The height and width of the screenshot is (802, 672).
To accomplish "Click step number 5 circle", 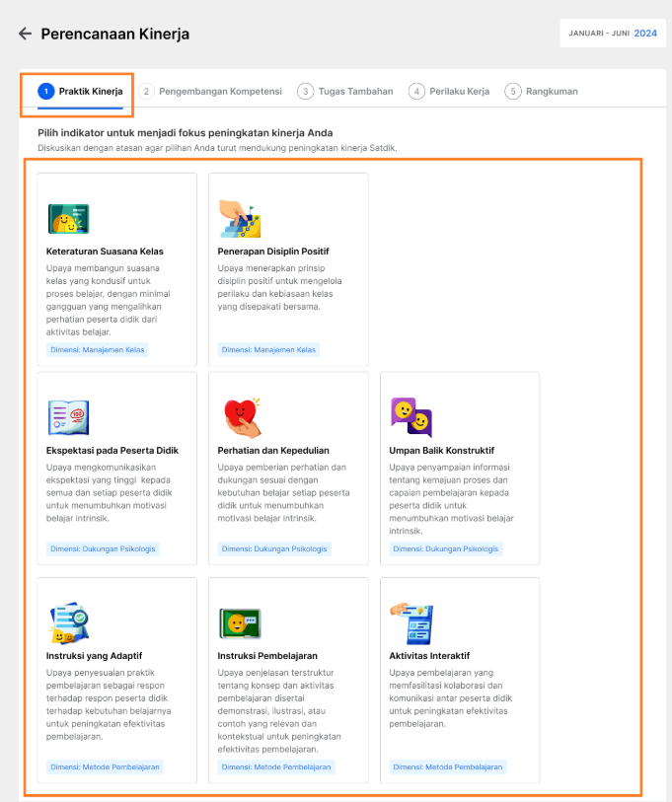I will 513,92.
